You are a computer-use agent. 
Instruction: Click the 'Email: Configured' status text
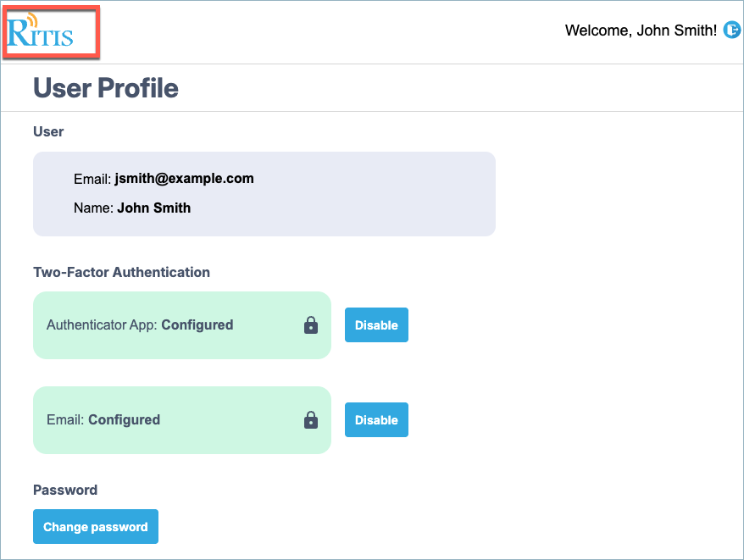tap(103, 419)
